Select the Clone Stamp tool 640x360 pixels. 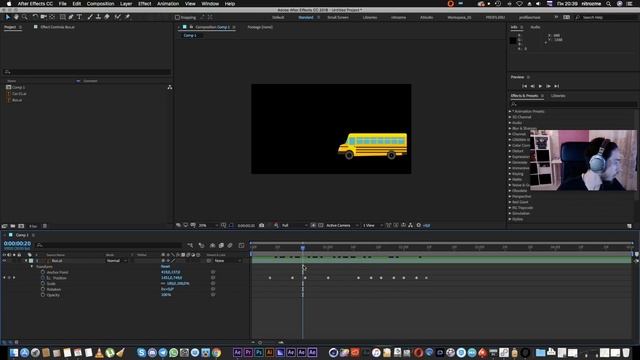pos(98,17)
